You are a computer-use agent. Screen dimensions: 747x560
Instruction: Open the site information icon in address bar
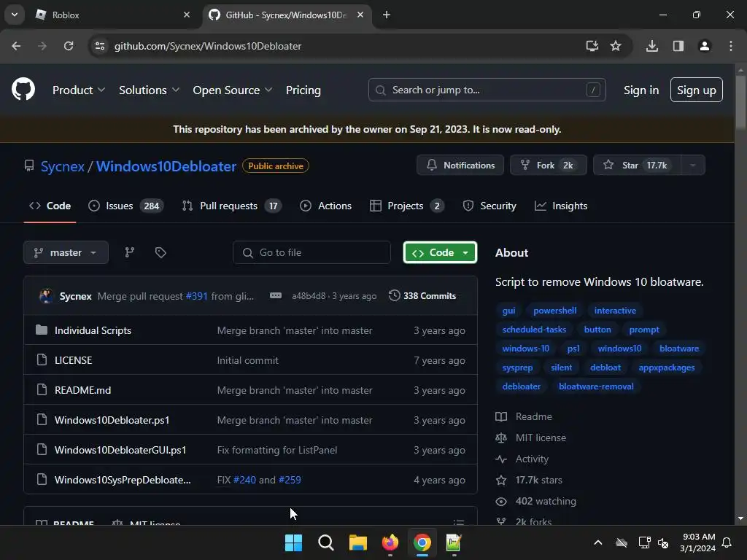[x=99, y=46]
